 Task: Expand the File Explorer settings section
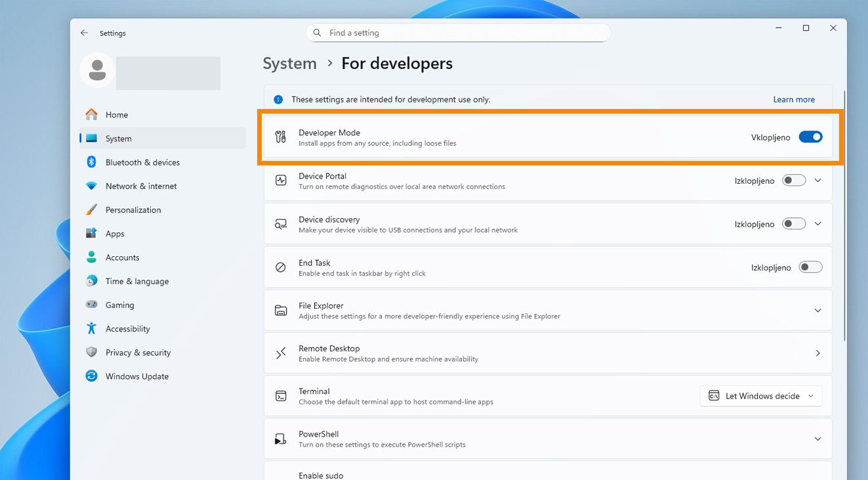(817, 311)
